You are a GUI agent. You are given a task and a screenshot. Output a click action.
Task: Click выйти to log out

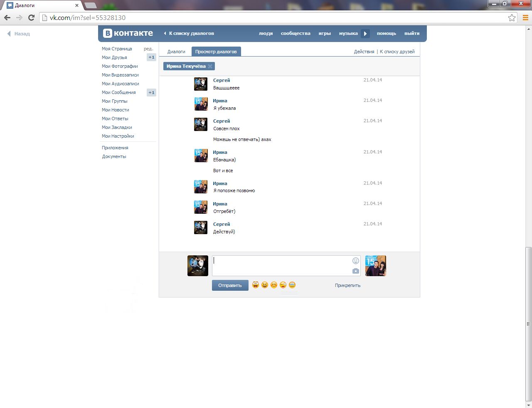coord(412,33)
